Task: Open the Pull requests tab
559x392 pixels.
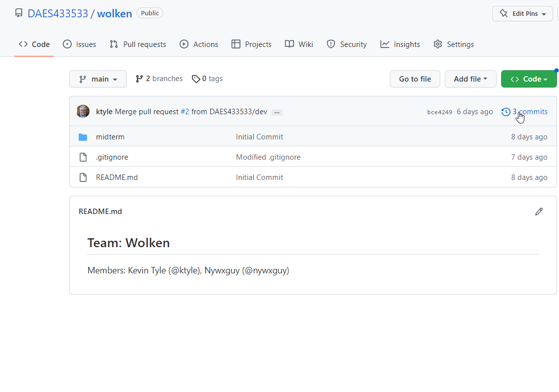Action: [x=138, y=44]
